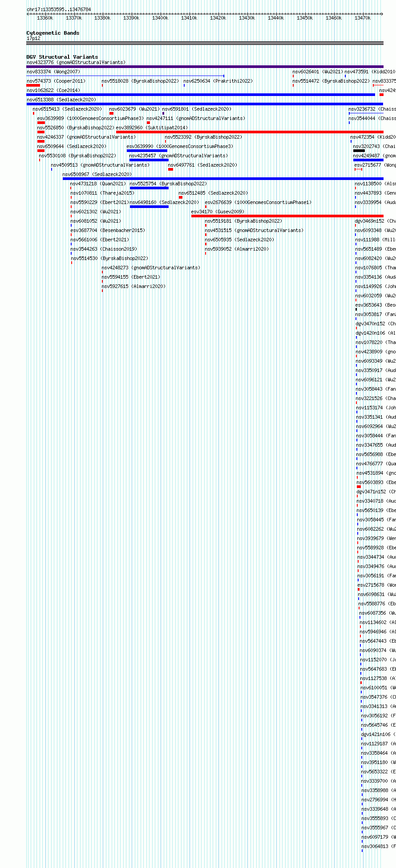Click variant nsv5514530 (ByrskaBishop2022)

coord(110,258)
